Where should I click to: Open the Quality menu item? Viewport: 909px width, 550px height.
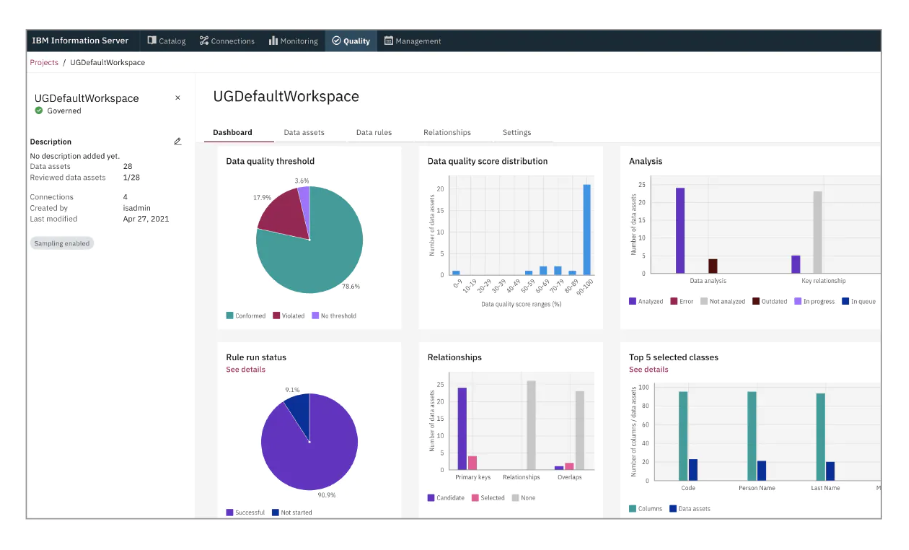pyautogui.click(x=351, y=41)
